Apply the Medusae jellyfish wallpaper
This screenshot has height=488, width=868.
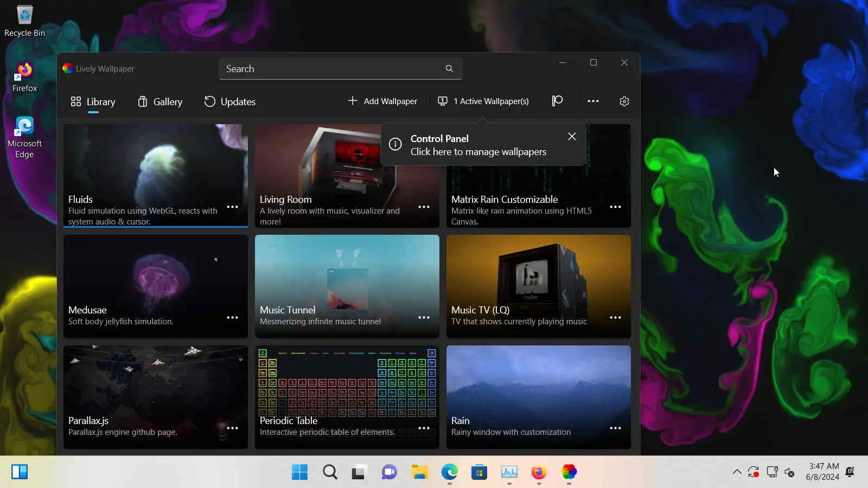156,286
